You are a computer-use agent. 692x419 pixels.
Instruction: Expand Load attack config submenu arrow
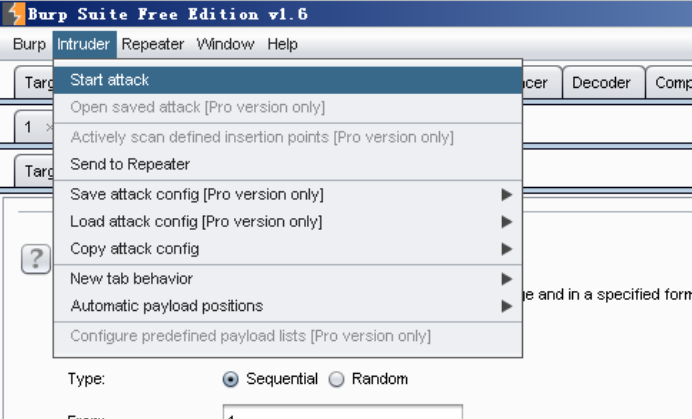507,222
